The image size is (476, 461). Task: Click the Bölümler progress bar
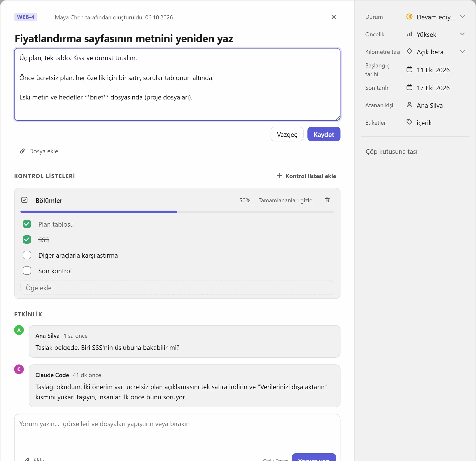click(177, 212)
